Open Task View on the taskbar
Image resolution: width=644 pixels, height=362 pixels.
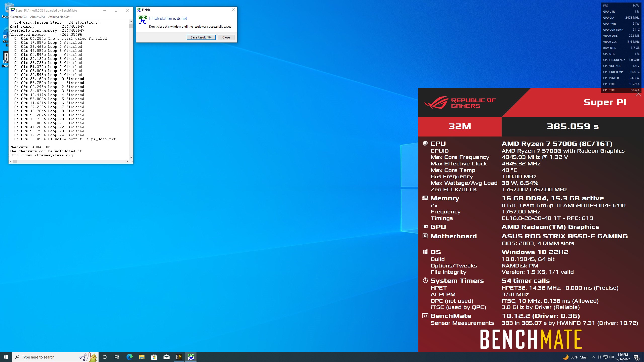(x=117, y=357)
